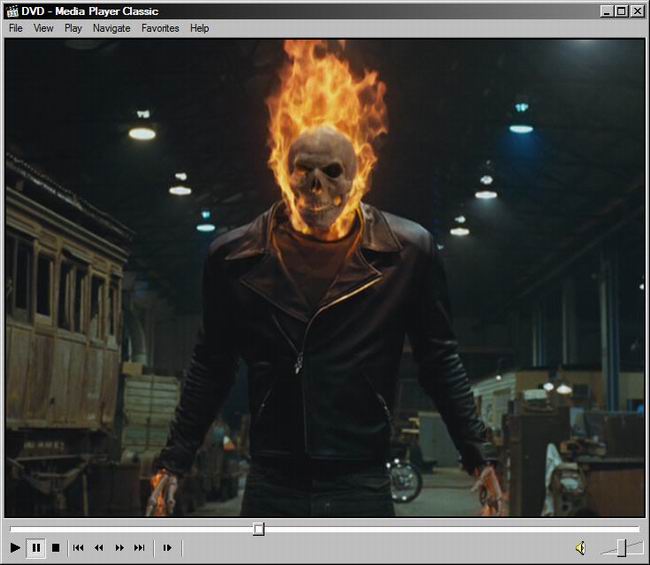Fast forward using increase speed button
The image size is (650, 565).
pos(119,548)
